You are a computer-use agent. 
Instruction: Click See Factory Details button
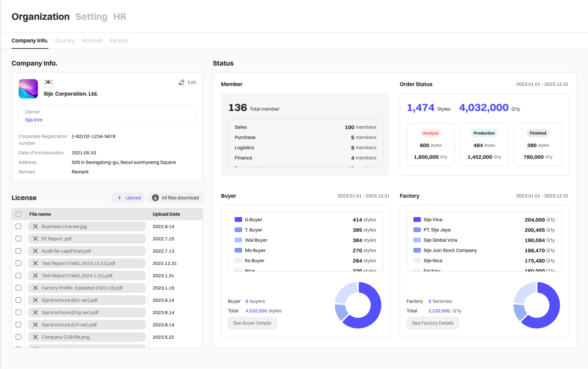(433, 323)
